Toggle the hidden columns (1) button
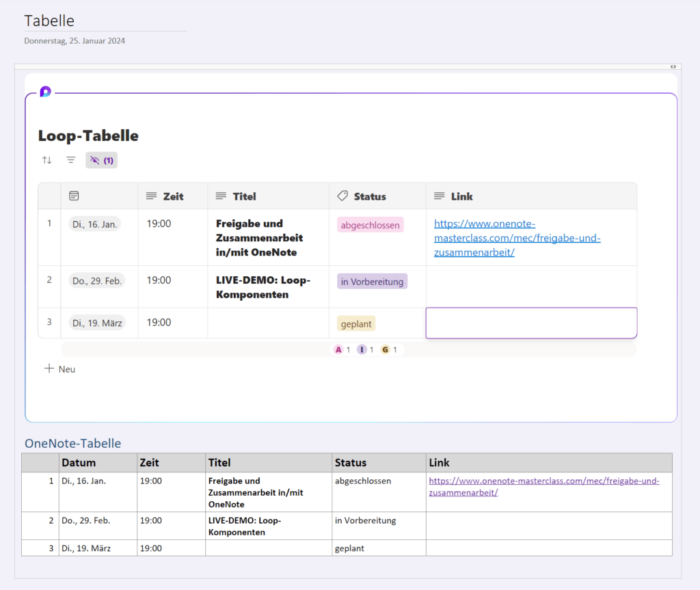700x590 pixels. pyautogui.click(x=101, y=161)
